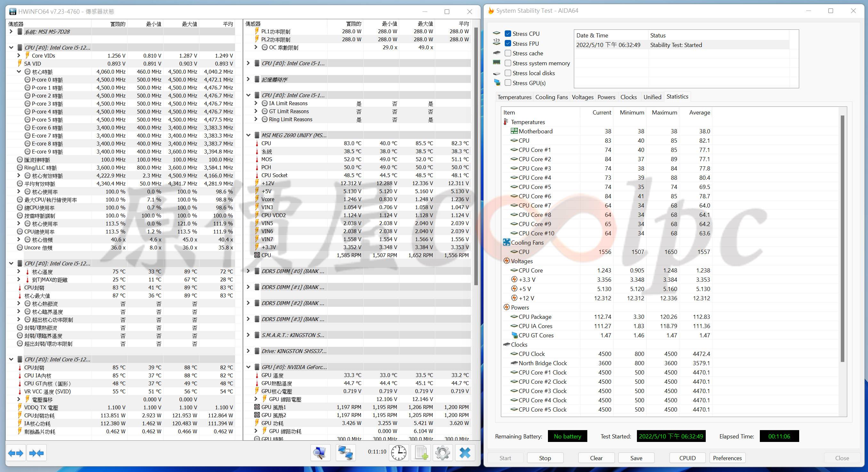Open HWiNFO settings gear icon
The height and width of the screenshot is (472, 868).
point(442,453)
